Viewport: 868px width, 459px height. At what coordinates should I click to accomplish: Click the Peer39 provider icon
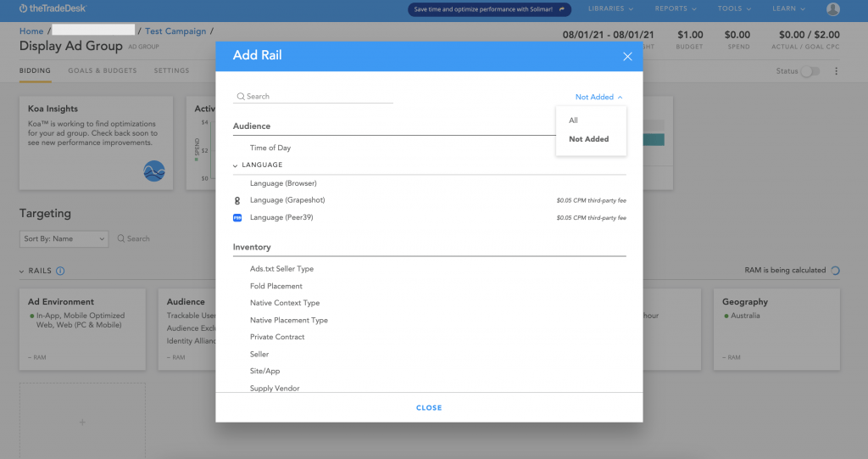coord(237,218)
